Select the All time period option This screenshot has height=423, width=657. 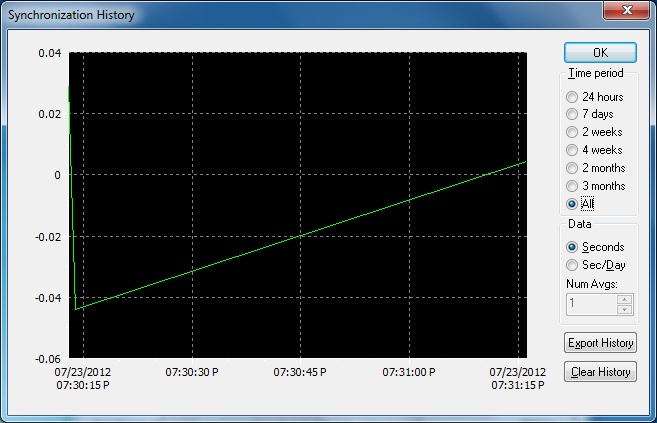coord(580,204)
